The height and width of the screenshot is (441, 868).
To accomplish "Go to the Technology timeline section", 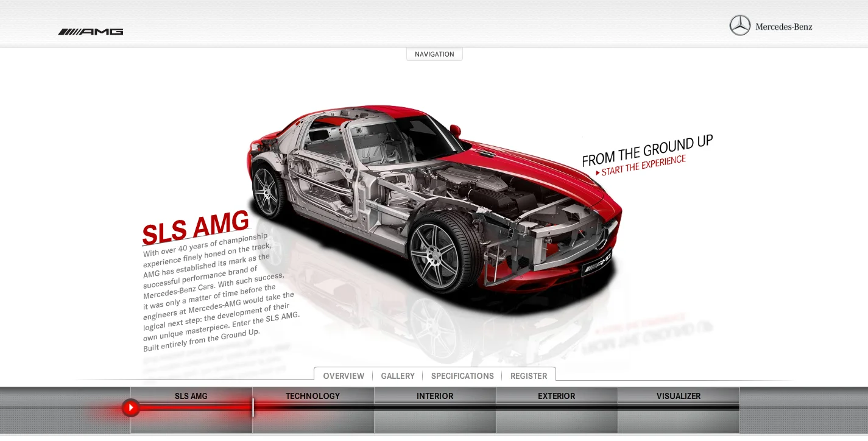I will tap(313, 396).
